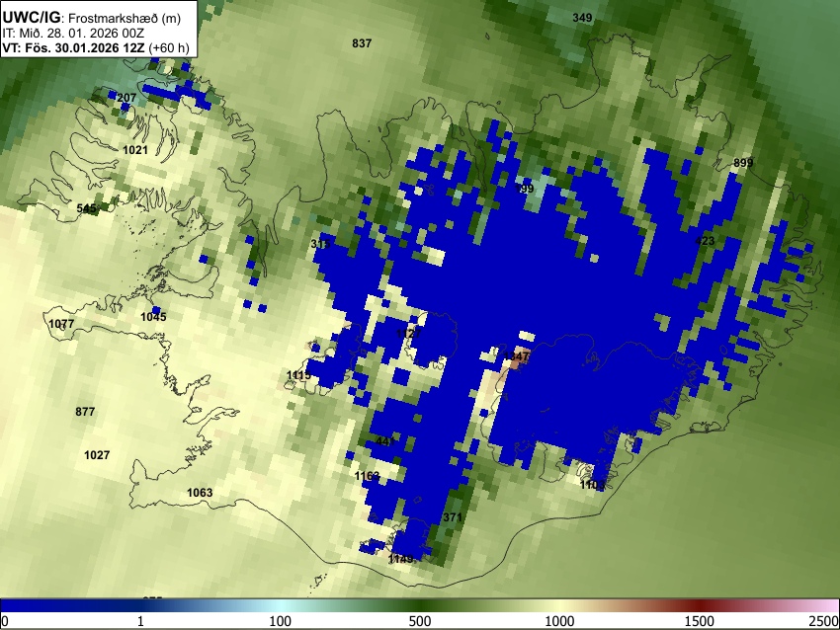Click the map value 207
The image size is (840, 630).
(126, 98)
